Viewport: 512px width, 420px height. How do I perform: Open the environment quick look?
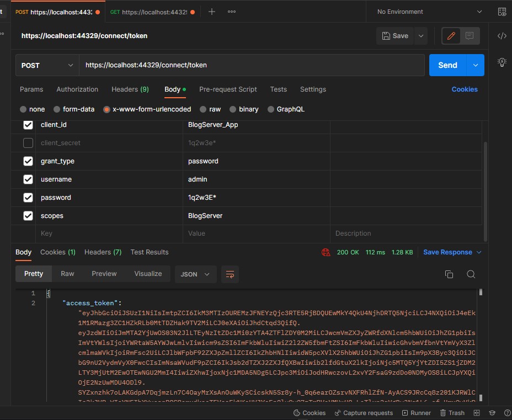click(x=501, y=11)
